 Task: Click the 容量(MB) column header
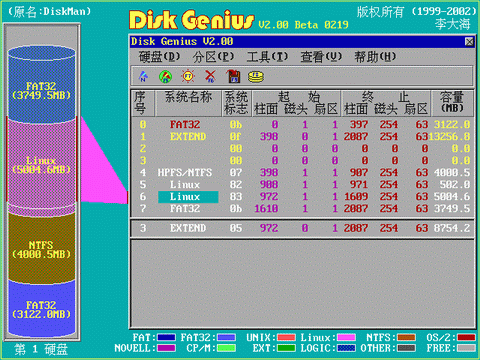tap(452, 103)
